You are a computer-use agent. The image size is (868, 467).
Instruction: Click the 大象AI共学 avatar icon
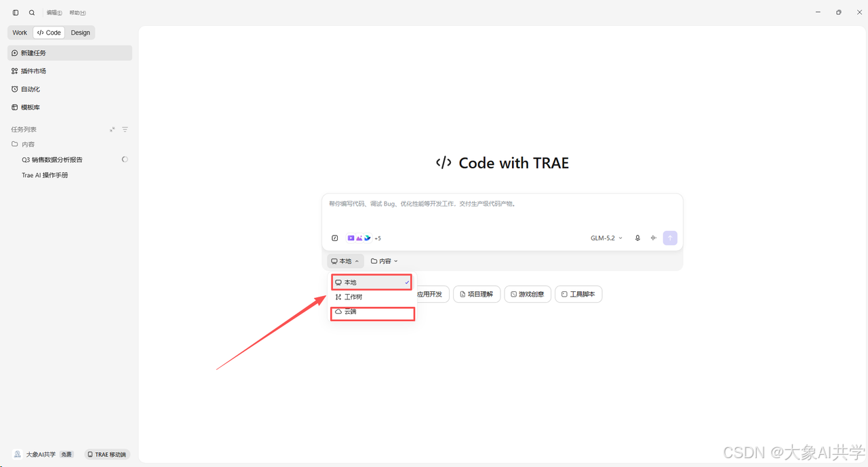(x=18, y=455)
